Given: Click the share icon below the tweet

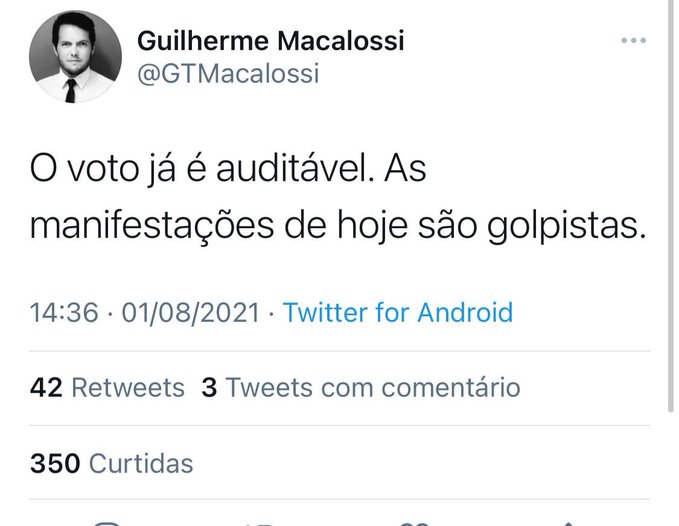Looking at the screenshot, I should [568, 522].
